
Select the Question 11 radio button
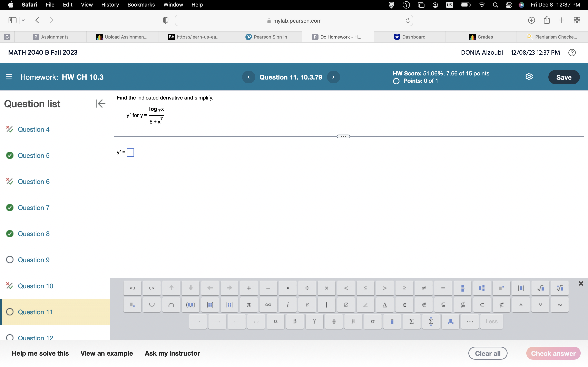coord(10,312)
